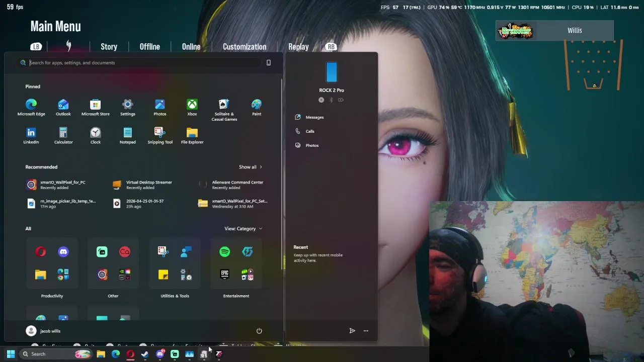
Task: Click the power button icon
Action: point(259,331)
